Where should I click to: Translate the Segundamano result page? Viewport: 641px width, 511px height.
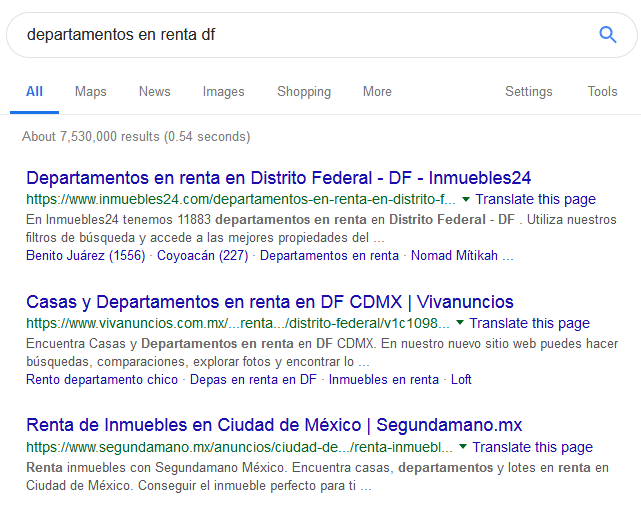click(532, 447)
